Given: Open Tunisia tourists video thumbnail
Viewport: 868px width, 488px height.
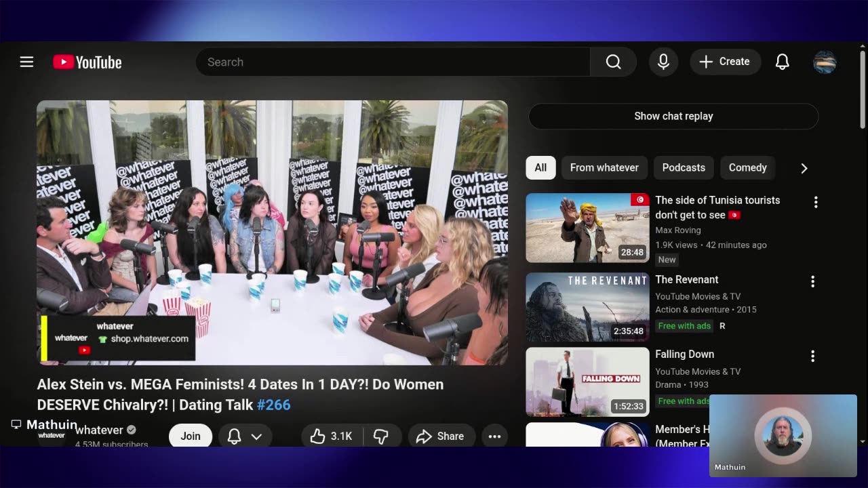Looking at the screenshot, I should point(587,228).
